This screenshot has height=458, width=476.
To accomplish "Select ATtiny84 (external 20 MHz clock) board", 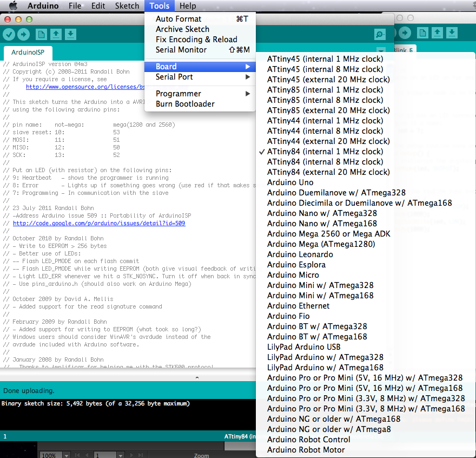I will tap(366, 172).
